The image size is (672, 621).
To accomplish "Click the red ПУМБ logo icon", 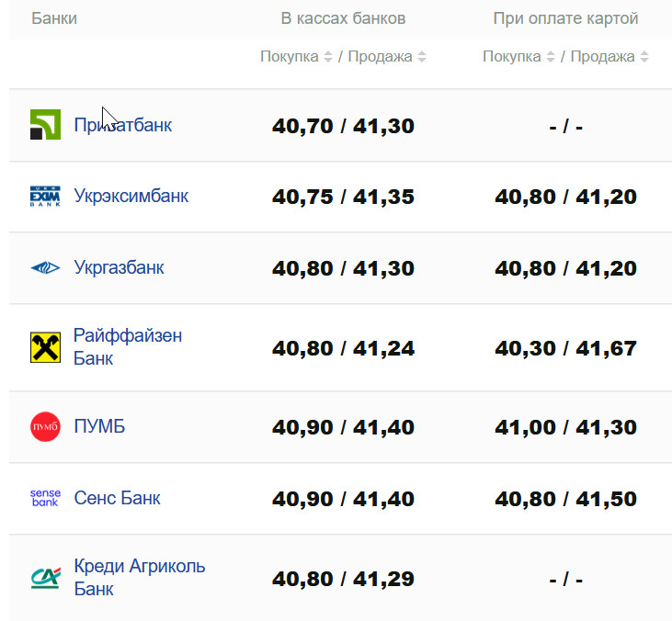I will [45, 427].
